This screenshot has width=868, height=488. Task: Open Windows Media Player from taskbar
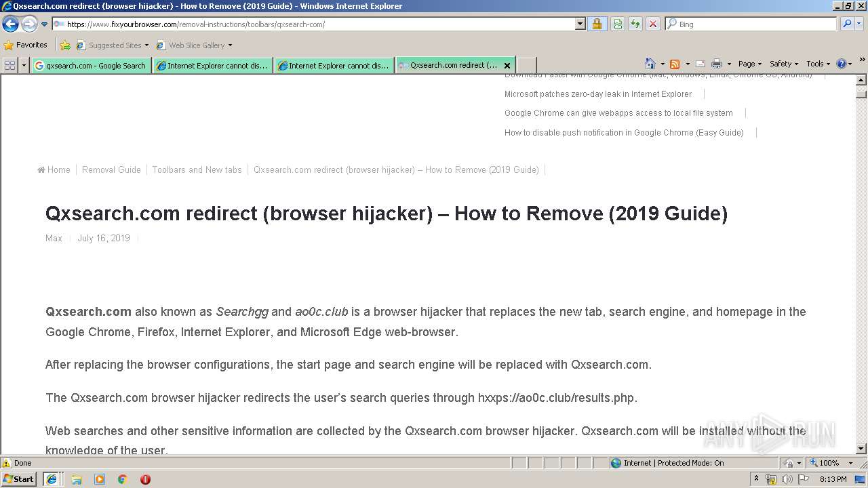coord(100,479)
